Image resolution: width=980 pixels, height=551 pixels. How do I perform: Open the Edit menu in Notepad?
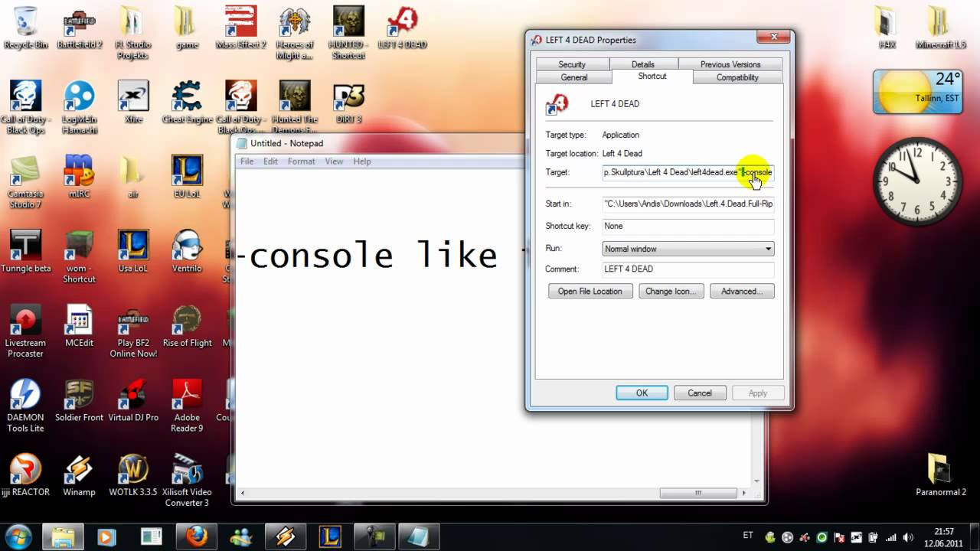coord(270,161)
